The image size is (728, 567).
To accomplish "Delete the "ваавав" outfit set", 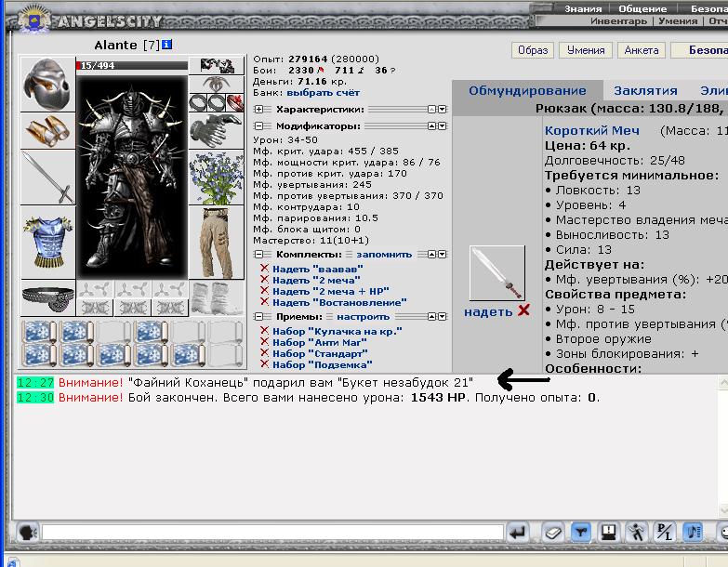I will pos(264,269).
